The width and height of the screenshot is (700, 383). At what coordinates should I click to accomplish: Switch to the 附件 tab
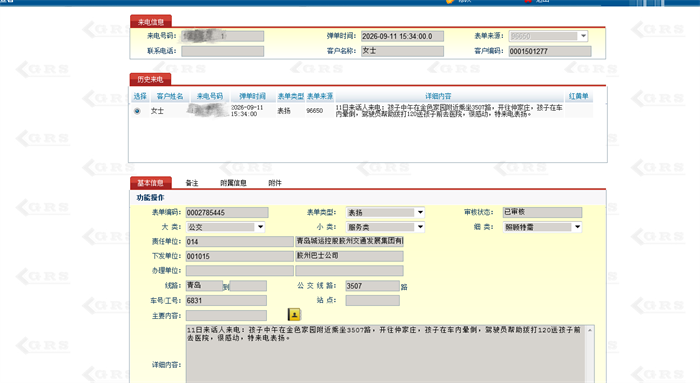pyautogui.click(x=275, y=183)
